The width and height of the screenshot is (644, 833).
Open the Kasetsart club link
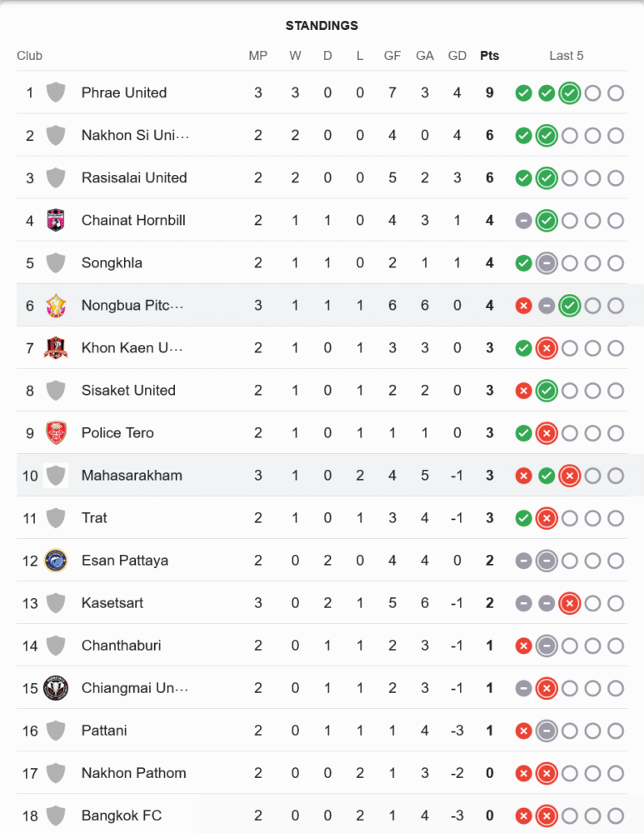(x=112, y=603)
